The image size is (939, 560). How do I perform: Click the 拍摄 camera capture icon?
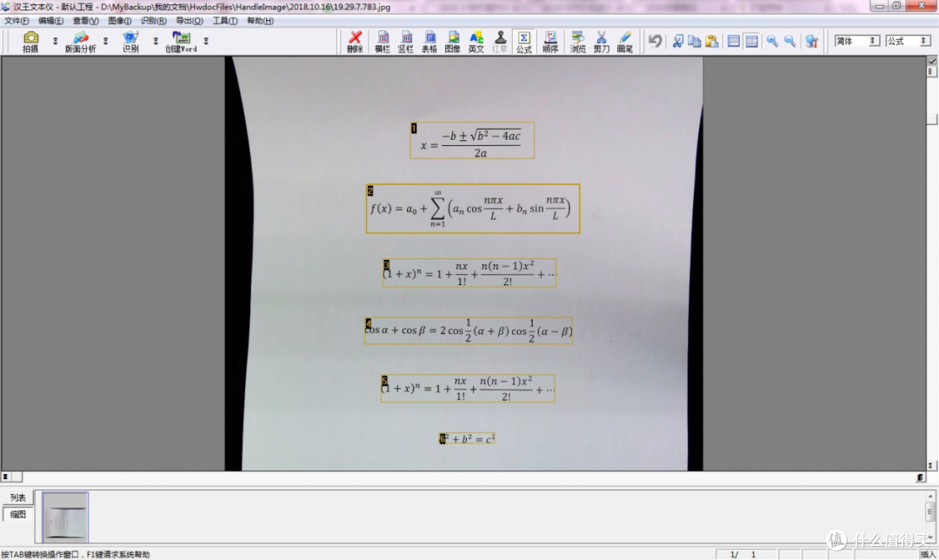pos(30,42)
